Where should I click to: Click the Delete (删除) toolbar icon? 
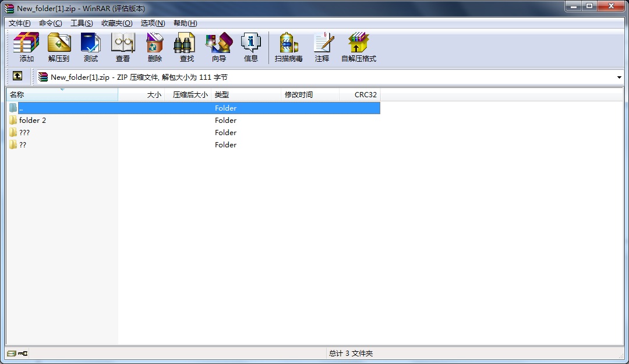point(155,47)
